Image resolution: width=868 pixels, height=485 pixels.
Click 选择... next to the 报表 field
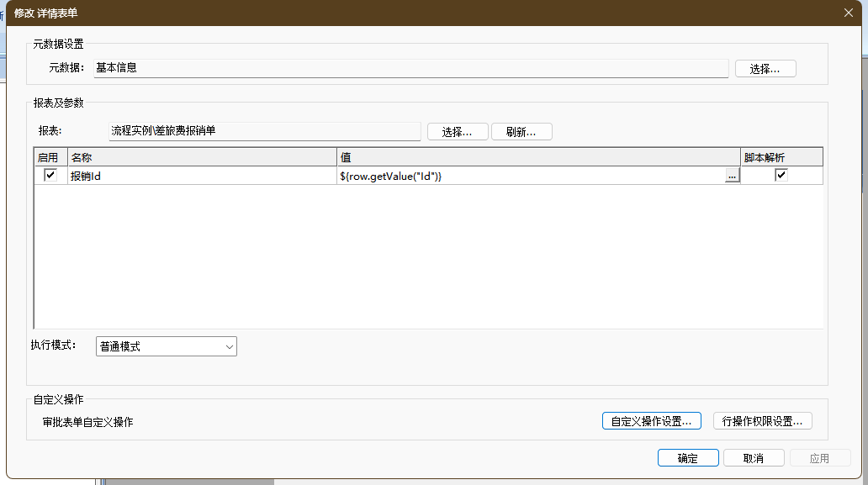click(x=458, y=132)
